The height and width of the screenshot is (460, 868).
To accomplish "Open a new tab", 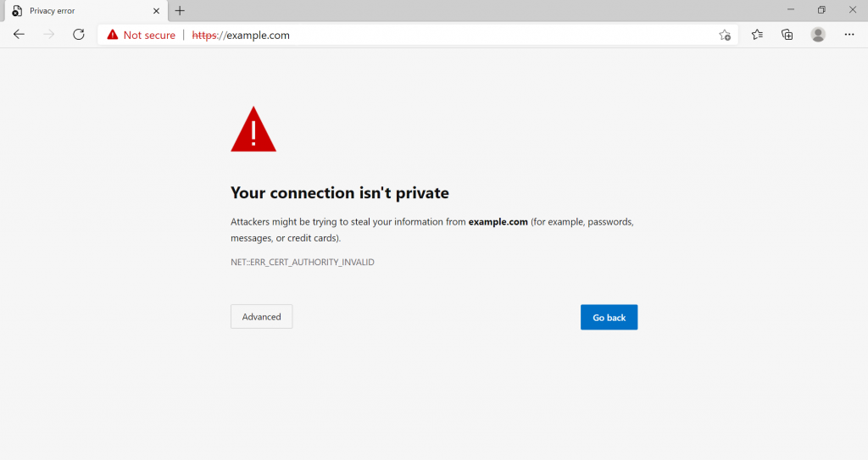I will (180, 11).
